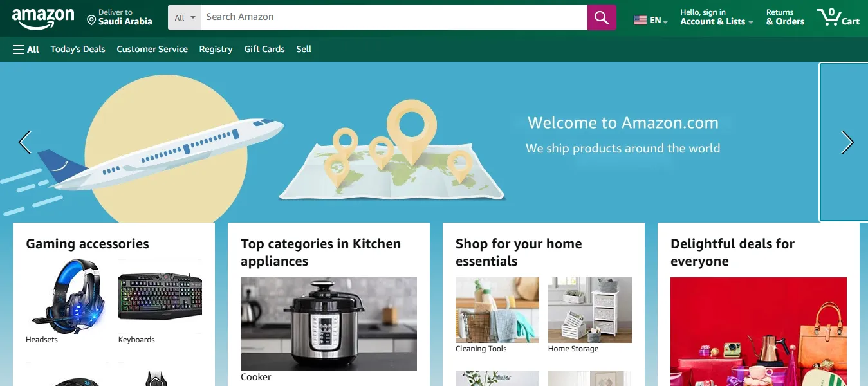This screenshot has height=386, width=868.
Task: Expand Account & Lists dropdown
Action: 716,17
